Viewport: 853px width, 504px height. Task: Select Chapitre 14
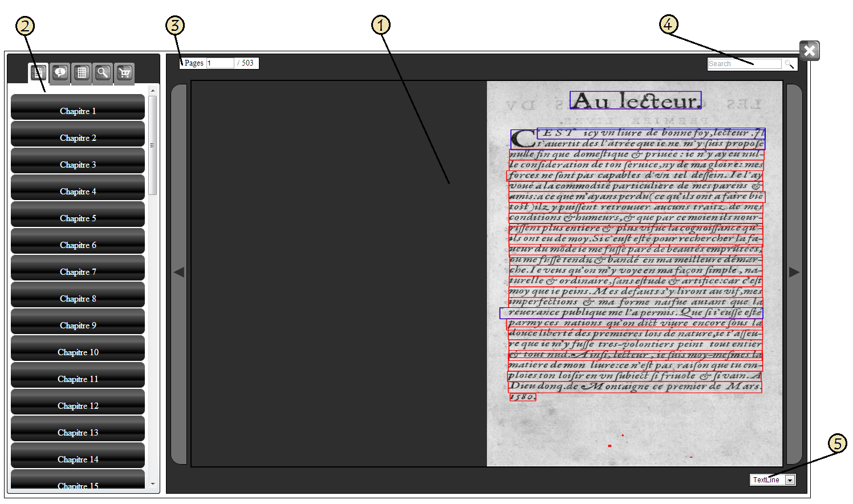coord(78,456)
